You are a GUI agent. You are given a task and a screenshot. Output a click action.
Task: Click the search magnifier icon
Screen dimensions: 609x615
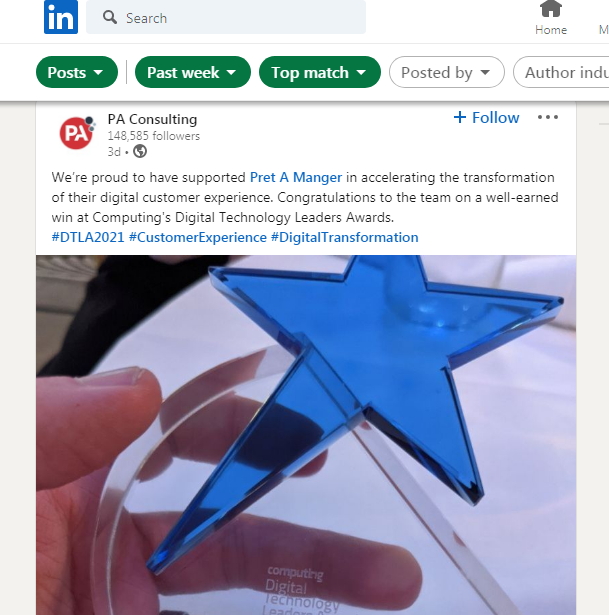(109, 17)
